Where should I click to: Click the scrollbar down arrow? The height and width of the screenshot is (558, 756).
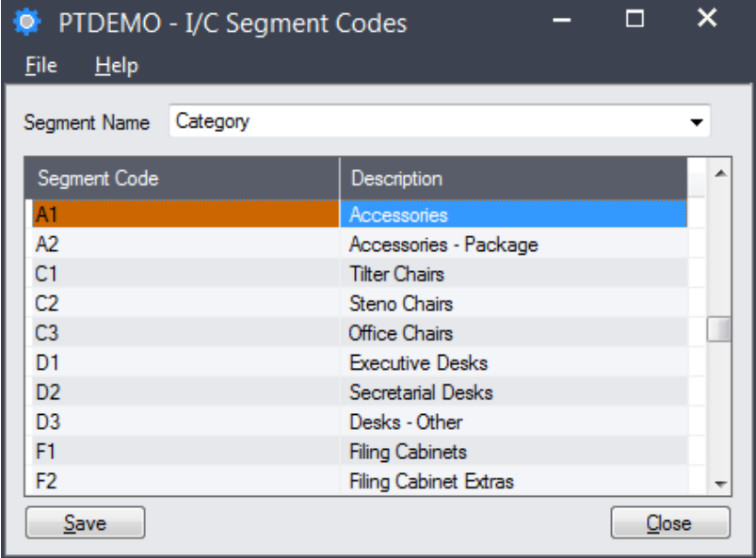720,484
